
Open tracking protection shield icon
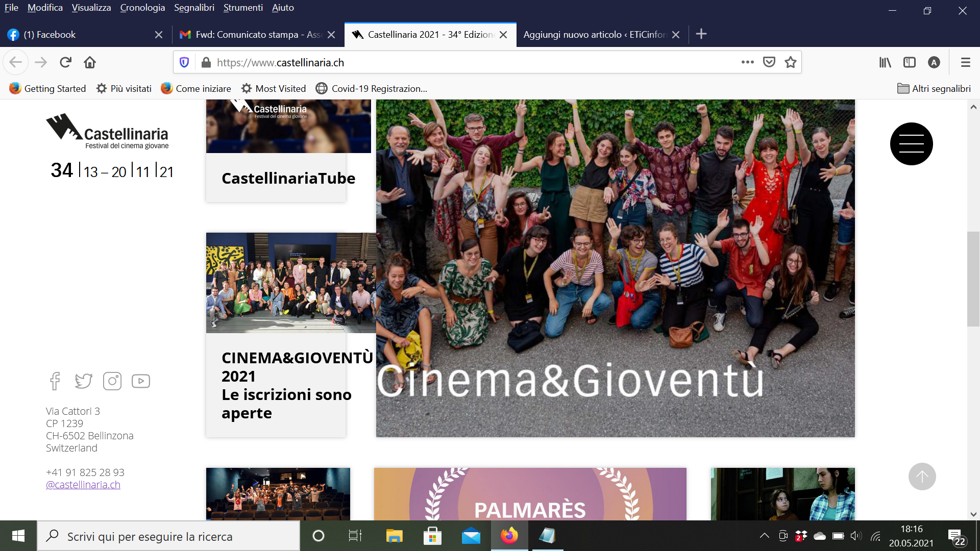(x=184, y=62)
